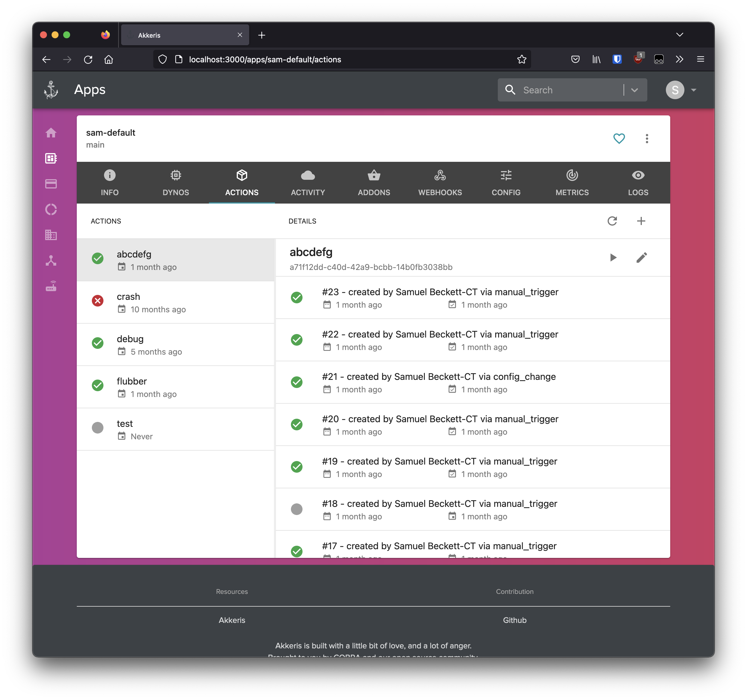The width and height of the screenshot is (747, 700).
Task: Refresh the actions list
Action: (x=612, y=221)
